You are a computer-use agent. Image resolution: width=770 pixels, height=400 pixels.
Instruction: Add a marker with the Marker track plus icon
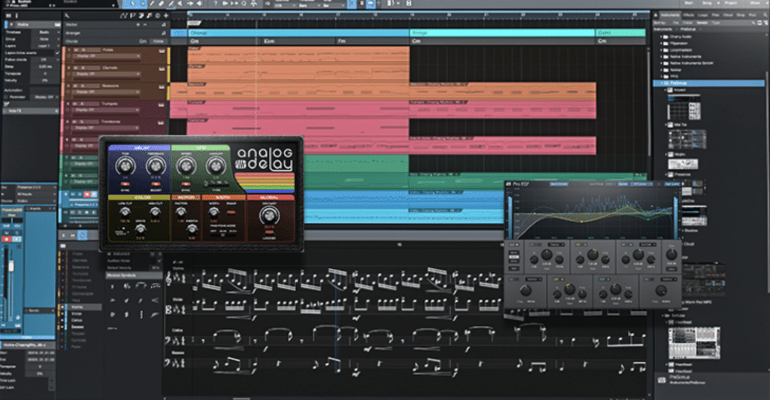[x=138, y=25]
